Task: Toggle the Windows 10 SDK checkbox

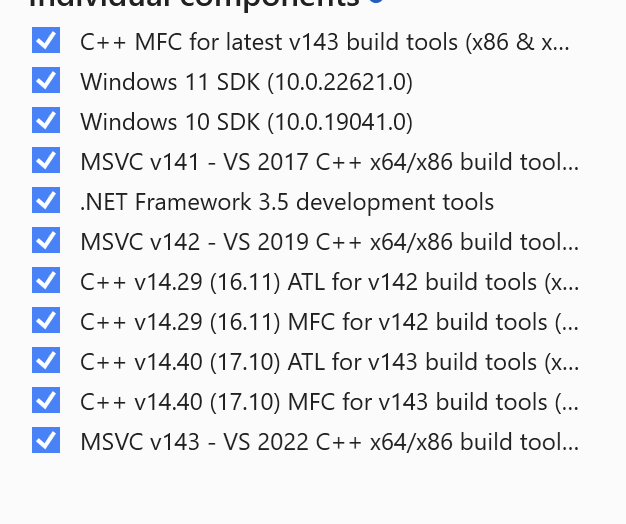Action: coord(46,121)
